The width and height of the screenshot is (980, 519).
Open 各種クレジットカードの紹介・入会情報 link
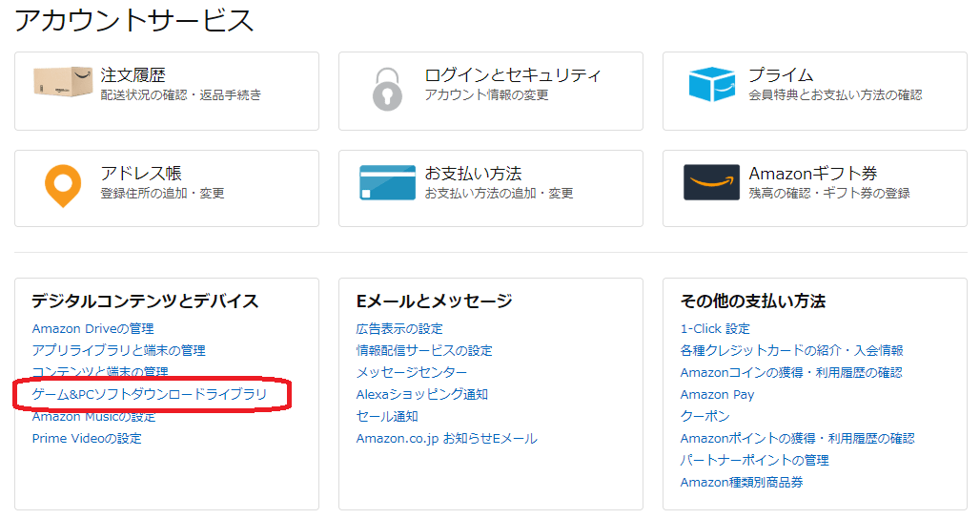[x=792, y=351]
